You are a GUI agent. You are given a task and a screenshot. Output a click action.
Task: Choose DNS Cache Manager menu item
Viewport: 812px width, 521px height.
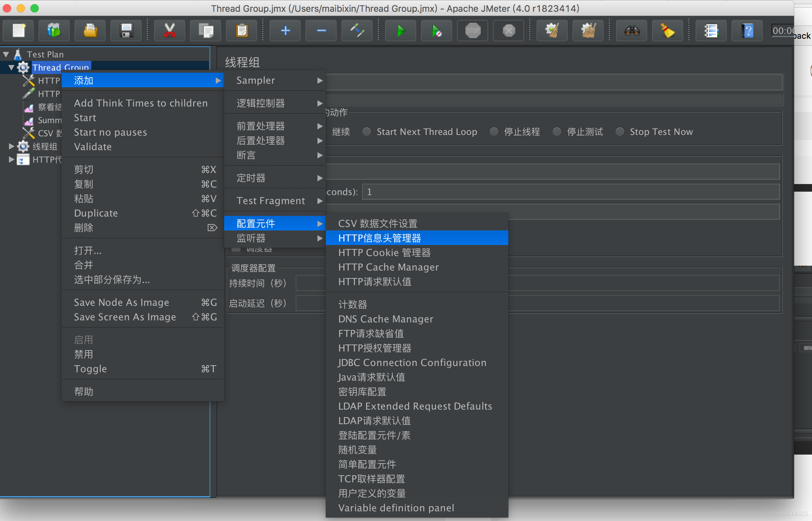417,319
